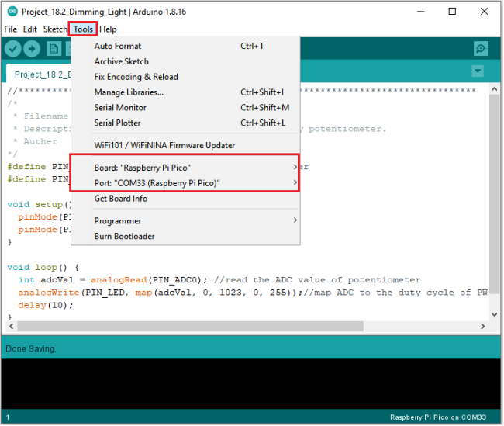The image size is (504, 426).
Task: Open the File menu
Action: [11, 29]
